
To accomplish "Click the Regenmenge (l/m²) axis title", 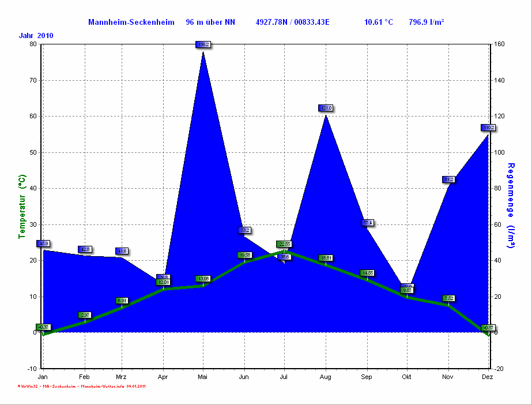I will tap(511, 205).
